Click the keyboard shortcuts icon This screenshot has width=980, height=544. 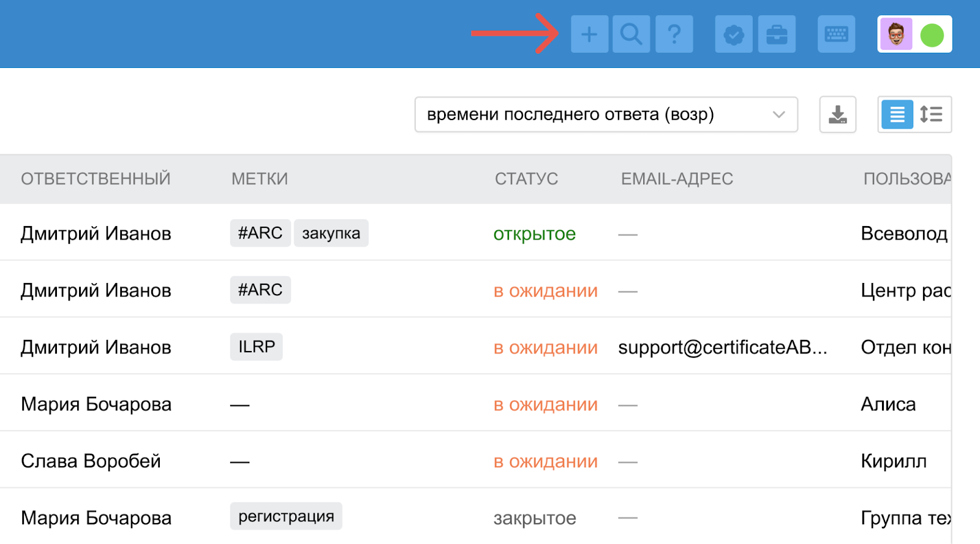click(836, 34)
